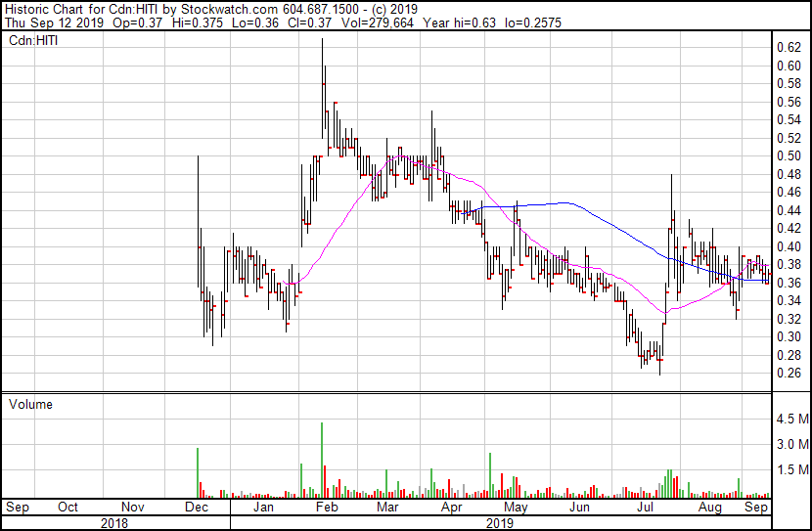Click the Stockwatch.com text in title
Screen dimensions: 812x531
(230, 10)
